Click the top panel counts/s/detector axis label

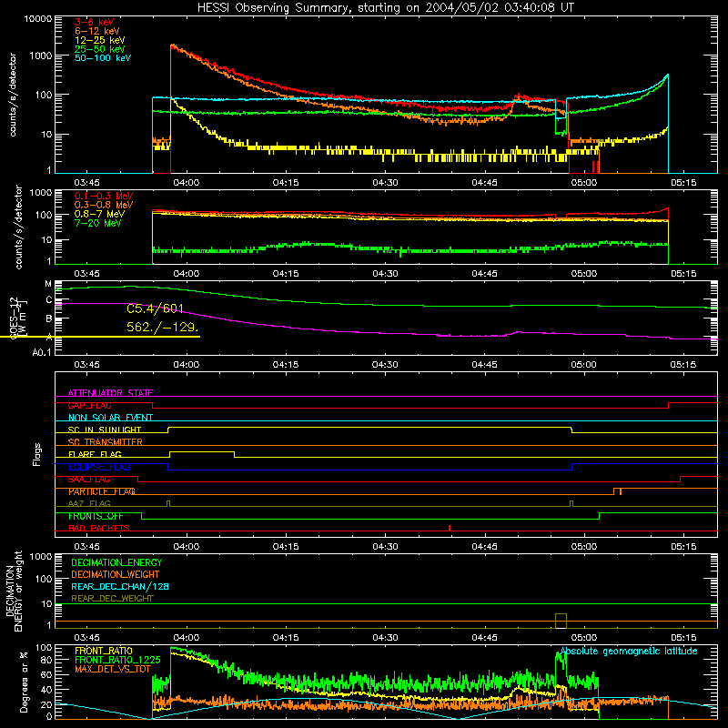click(12, 95)
